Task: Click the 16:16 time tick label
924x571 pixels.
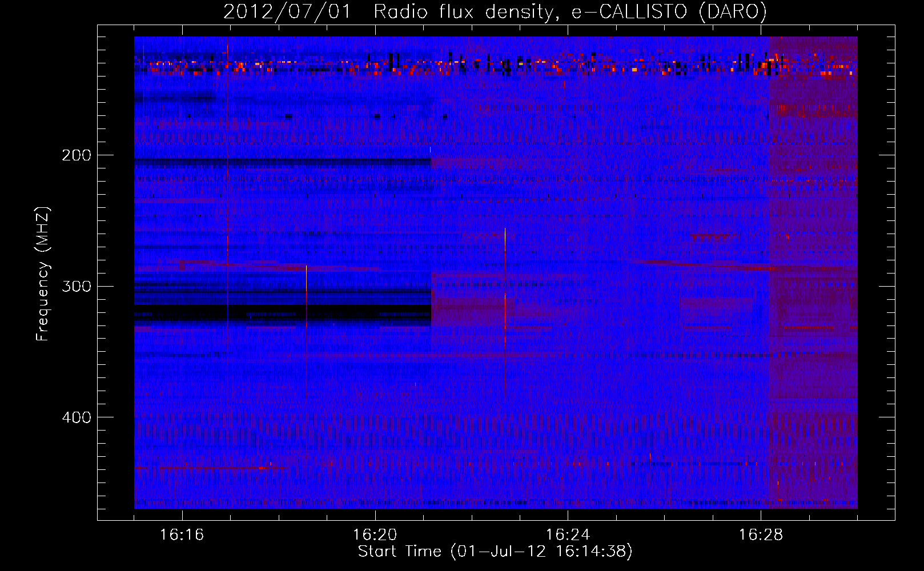Action: pyautogui.click(x=182, y=535)
